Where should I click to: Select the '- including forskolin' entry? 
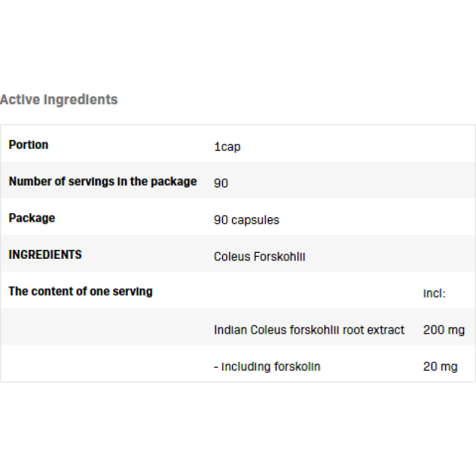coord(267,367)
